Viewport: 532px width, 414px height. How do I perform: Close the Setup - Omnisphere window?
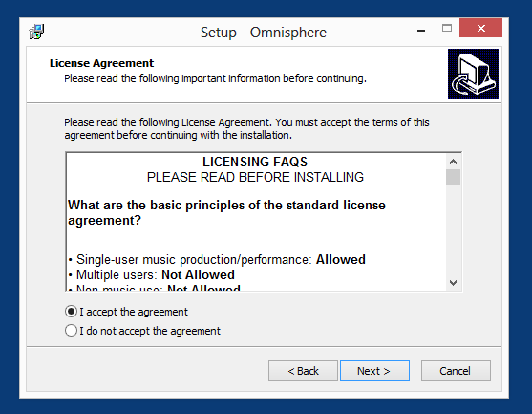pyautogui.click(x=480, y=28)
